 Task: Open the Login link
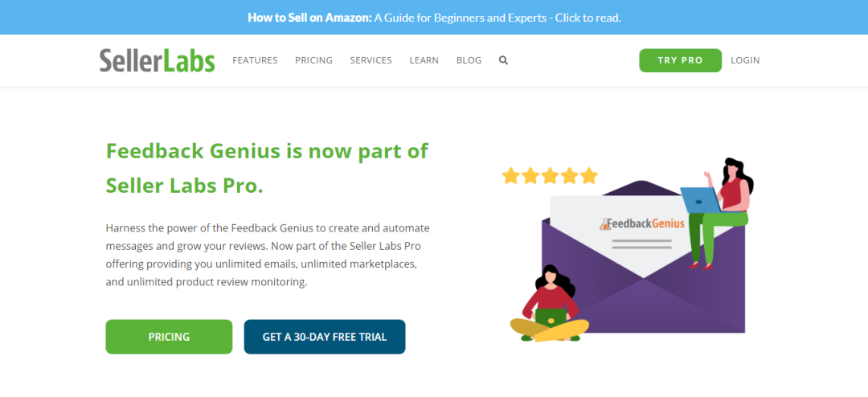coord(745,60)
